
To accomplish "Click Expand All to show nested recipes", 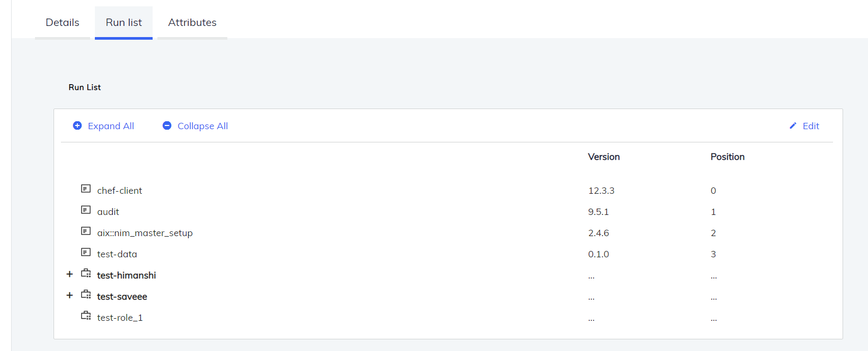I will tap(111, 125).
